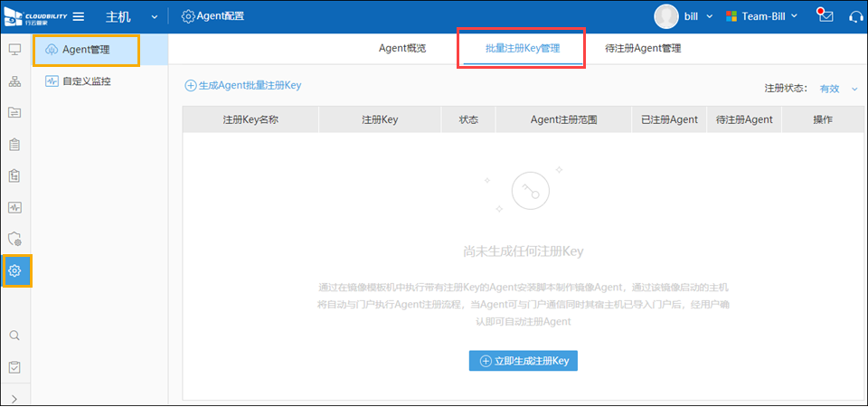Click the Team-Bill Microsoft logo icon
The image size is (868, 407).
point(731,16)
